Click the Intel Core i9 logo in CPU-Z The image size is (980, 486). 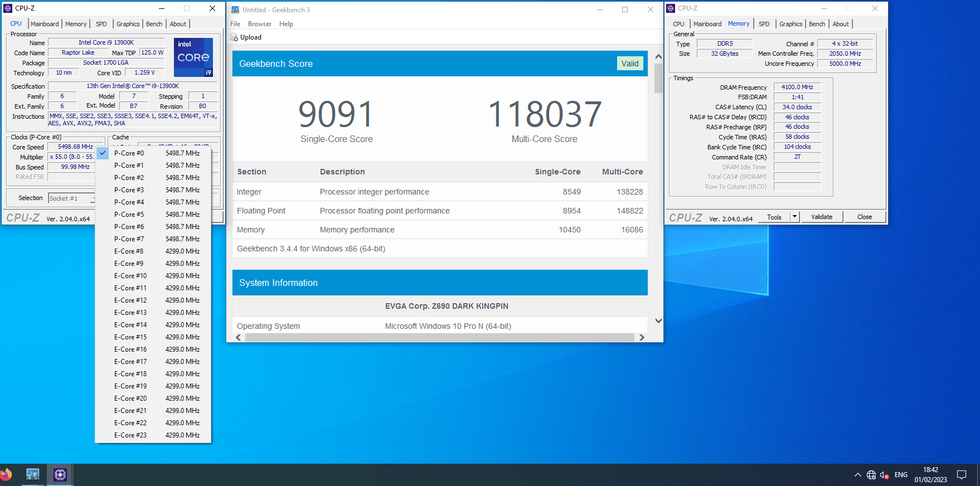pos(193,57)
